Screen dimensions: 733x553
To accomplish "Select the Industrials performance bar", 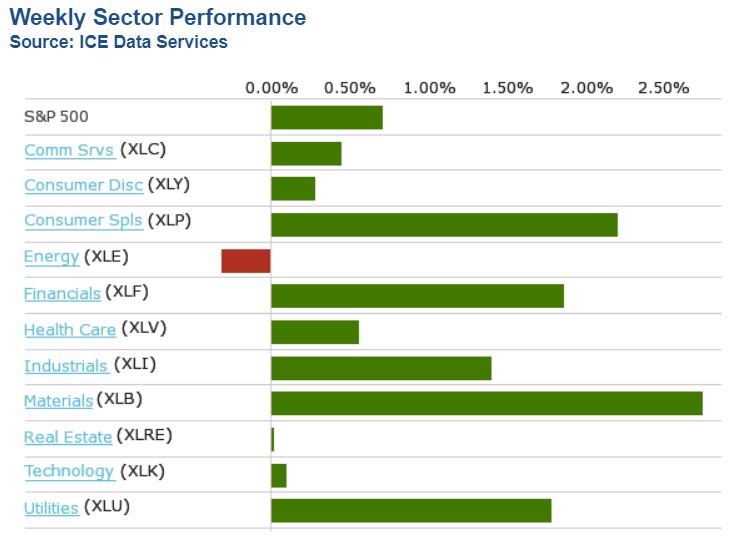I will (x=381, y=368).
